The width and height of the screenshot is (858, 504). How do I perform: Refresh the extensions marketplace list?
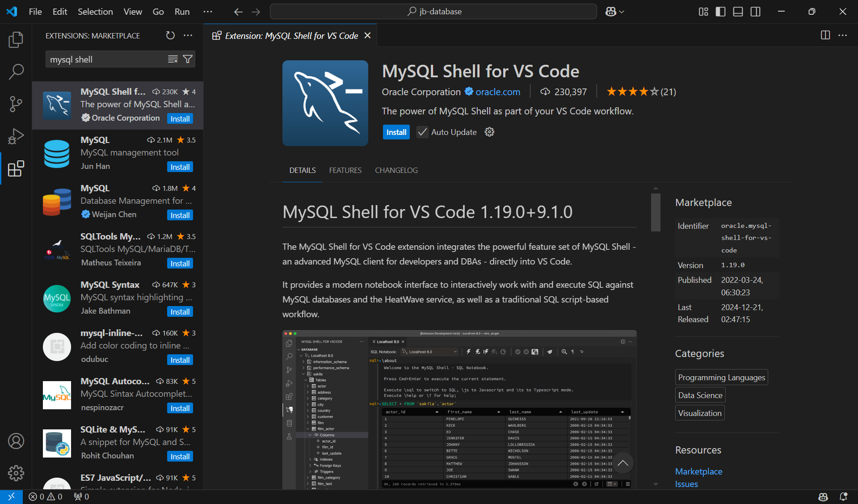pos(170,36)
